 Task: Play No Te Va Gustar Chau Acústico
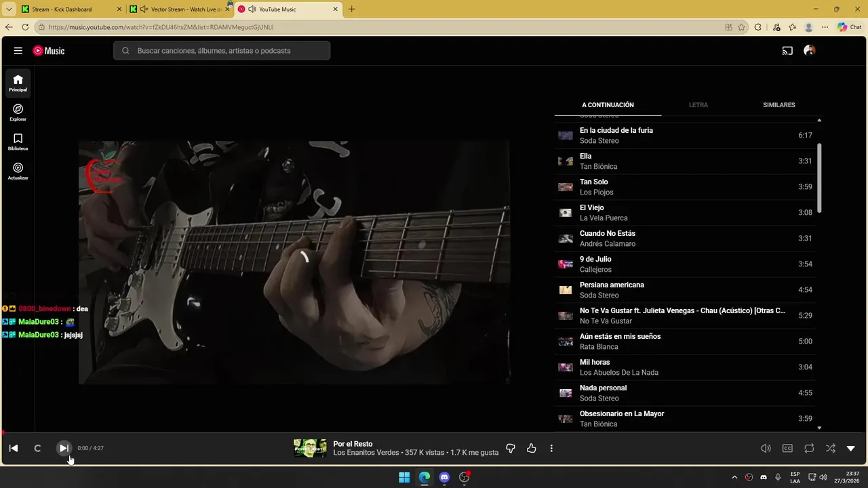(685, 316)
